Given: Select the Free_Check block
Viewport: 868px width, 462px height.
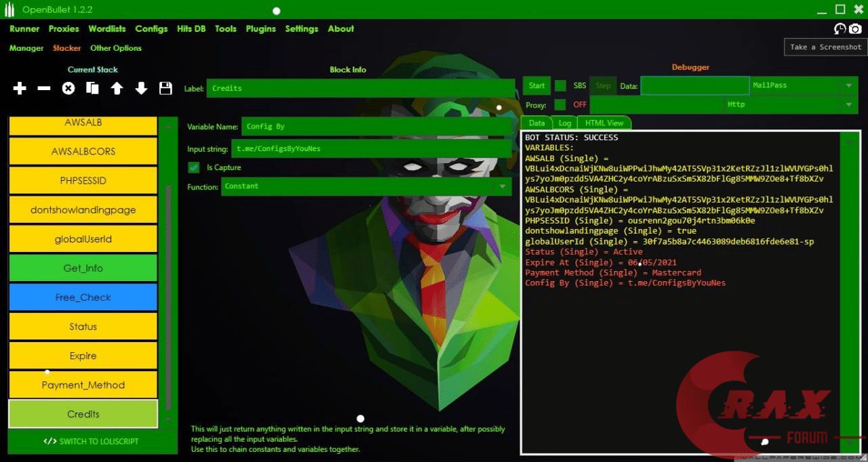Looking at the screenshot, I should (83, 297).
